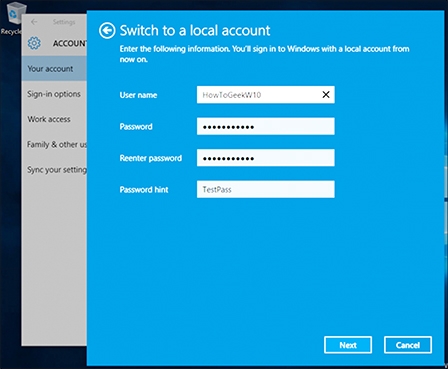The image size is (448, 369).
Task: Click the Accounts gear icon in Settings
Action: click(x=34, y=43)
